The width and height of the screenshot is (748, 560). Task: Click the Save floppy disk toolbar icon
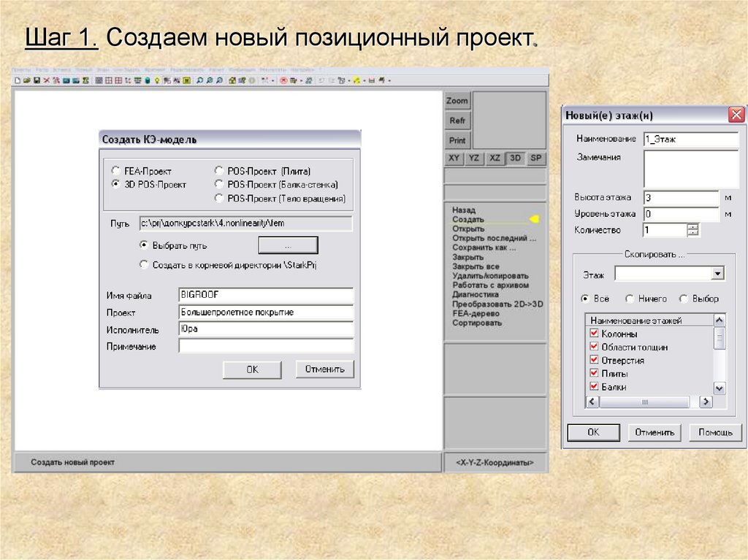37,80
